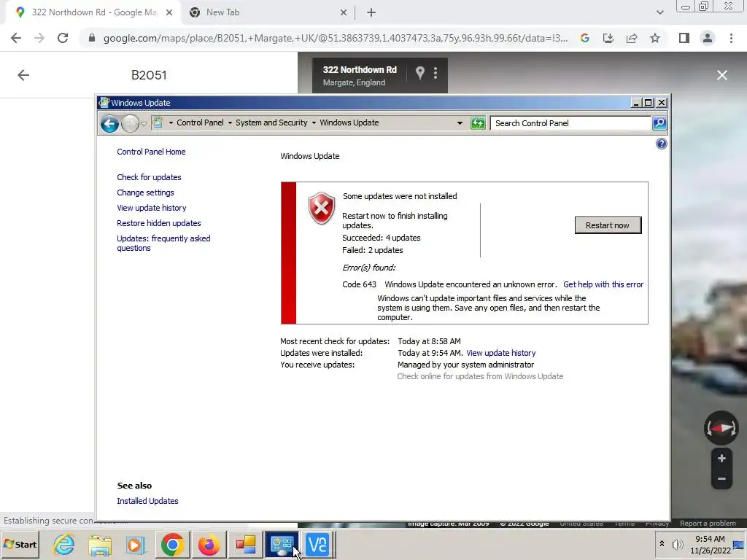Image resolution: width=747 pixels, height=560 pixels.
Task: Click the Maps back arrow beside B2051
Action: 23,75
